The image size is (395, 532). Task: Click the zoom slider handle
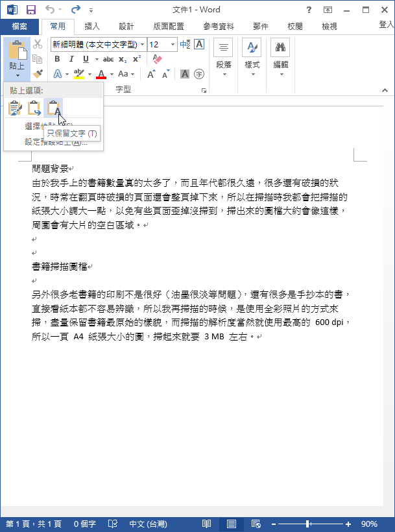(308, 524)
